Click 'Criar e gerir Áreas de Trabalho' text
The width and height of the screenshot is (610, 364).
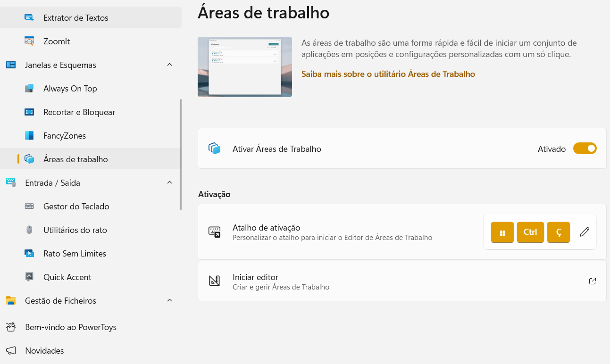281,287
